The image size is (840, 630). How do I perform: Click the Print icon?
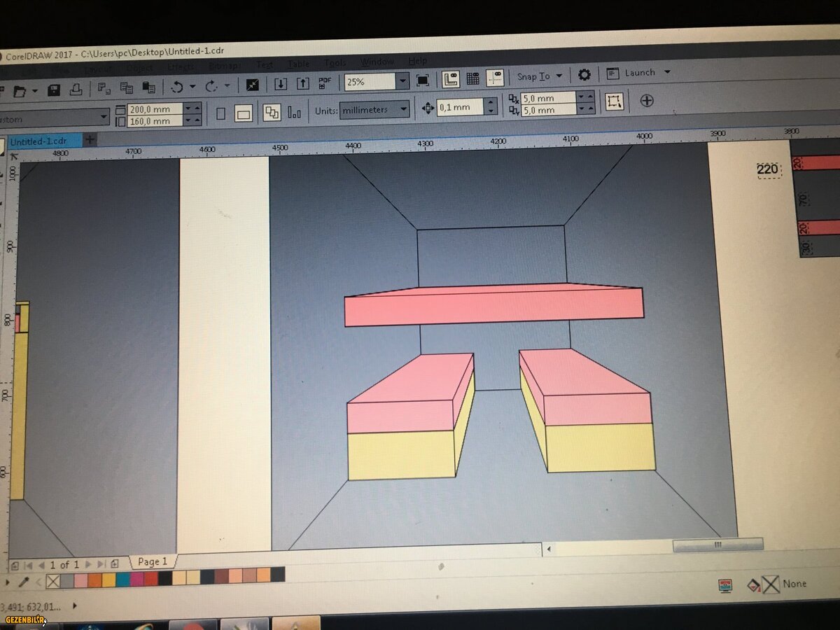point(76,90)
